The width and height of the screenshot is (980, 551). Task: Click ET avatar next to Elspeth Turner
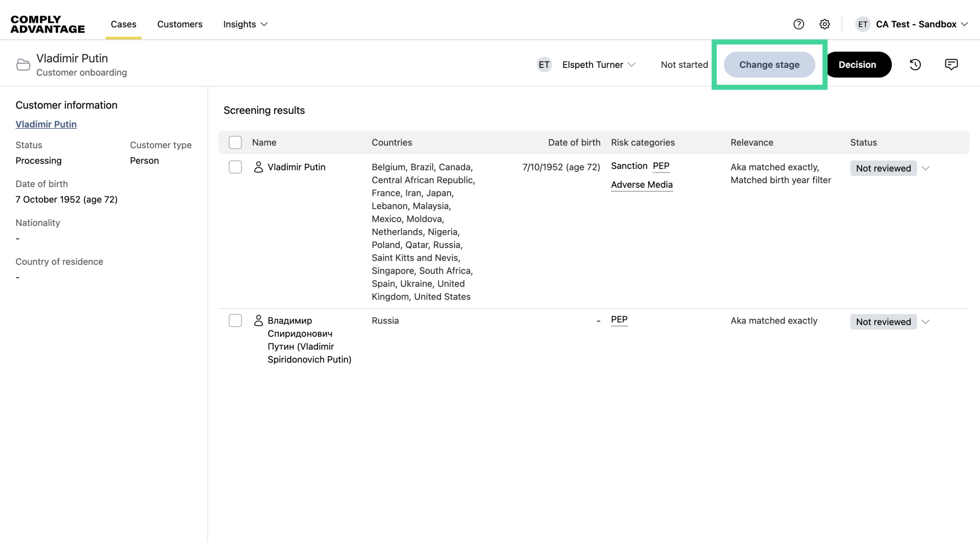[544, 65]
